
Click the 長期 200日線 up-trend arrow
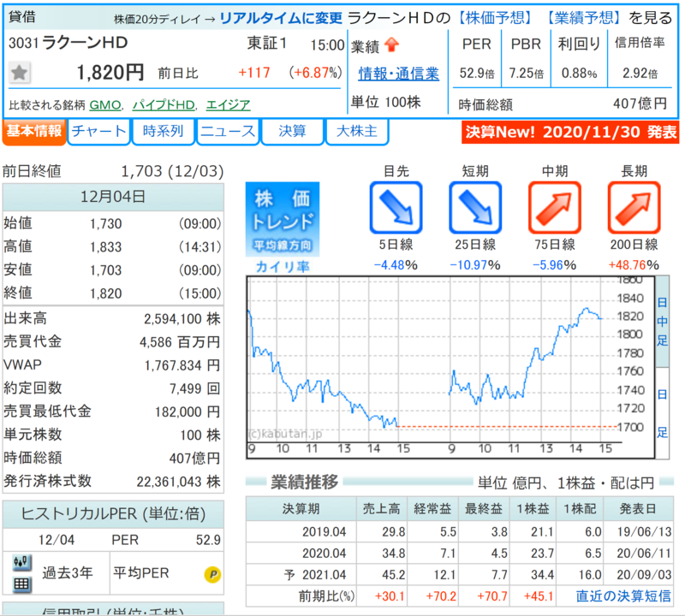[634, 208]
